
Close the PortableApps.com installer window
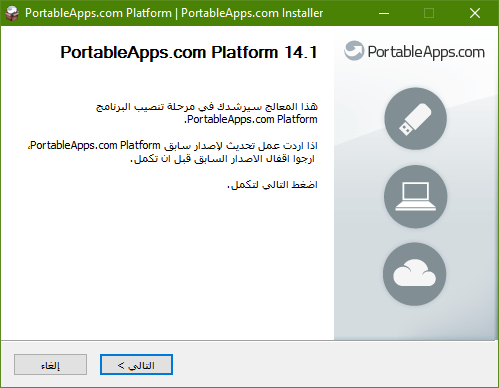point(475,13)
